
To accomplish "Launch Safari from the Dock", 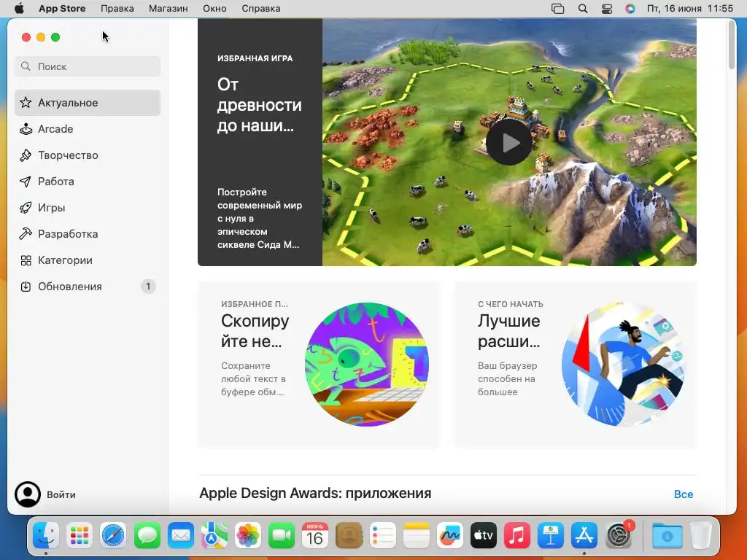I will (x=113, y=536).
